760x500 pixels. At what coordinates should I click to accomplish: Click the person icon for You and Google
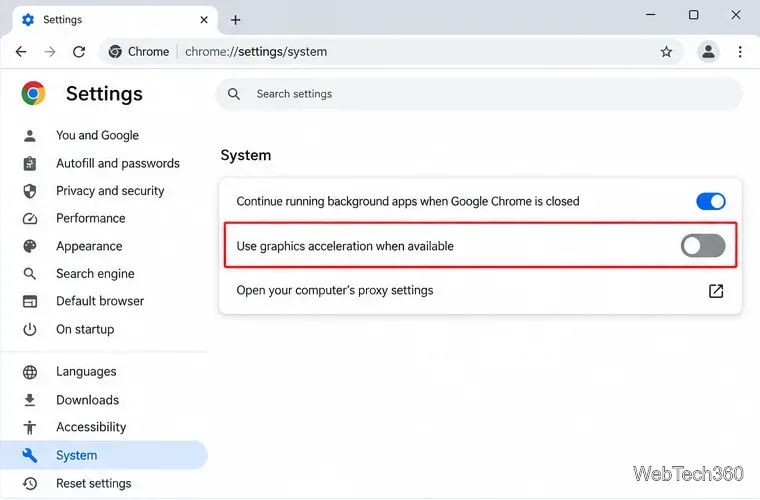(30, 136)
